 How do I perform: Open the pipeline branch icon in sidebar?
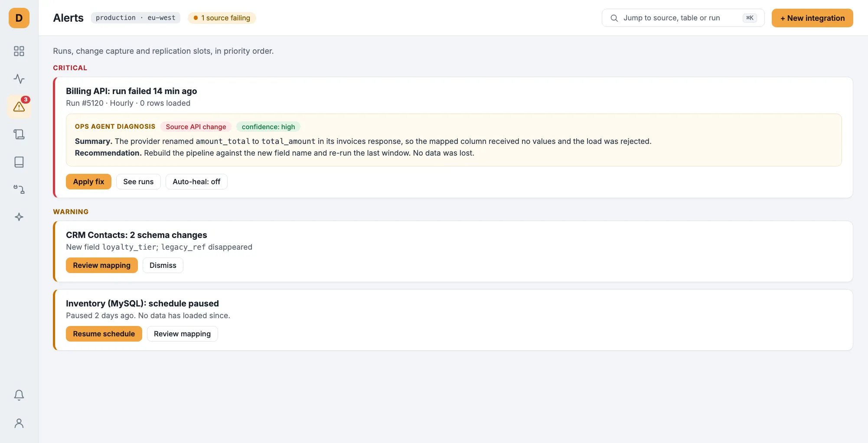point(19,189)
